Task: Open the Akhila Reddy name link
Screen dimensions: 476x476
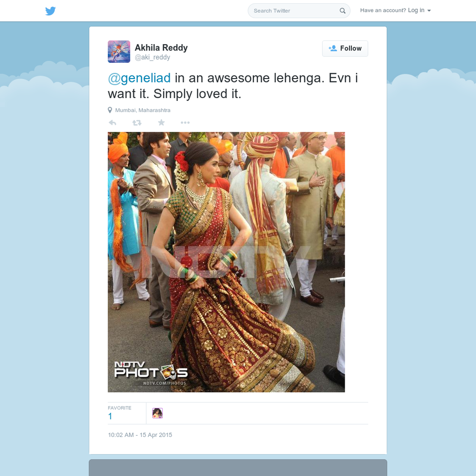Action: pyautogui.click(x=161, y=48)
